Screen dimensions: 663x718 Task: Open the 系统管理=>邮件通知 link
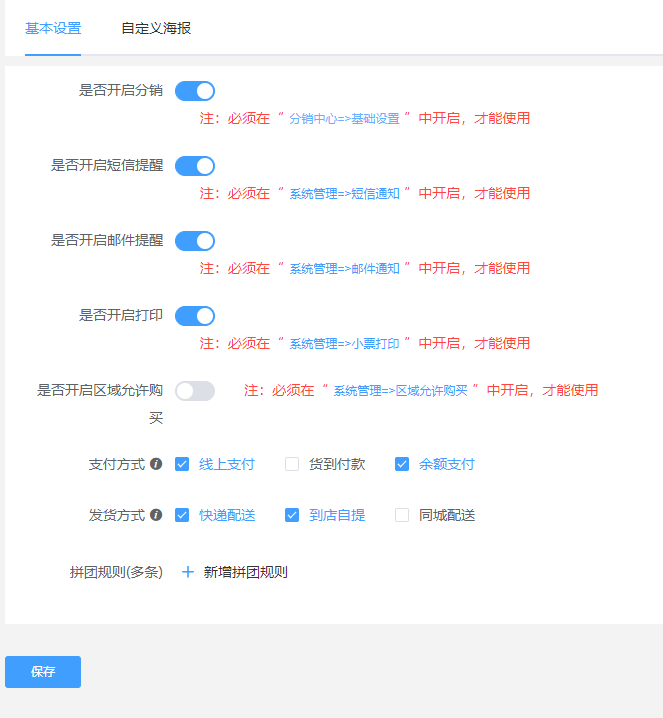[344, 269]
